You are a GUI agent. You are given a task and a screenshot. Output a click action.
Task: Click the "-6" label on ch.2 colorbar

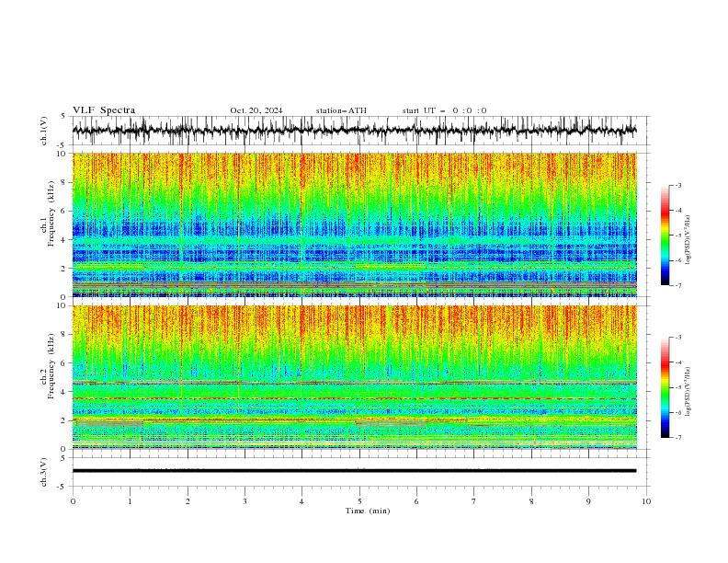coord(677,412)
